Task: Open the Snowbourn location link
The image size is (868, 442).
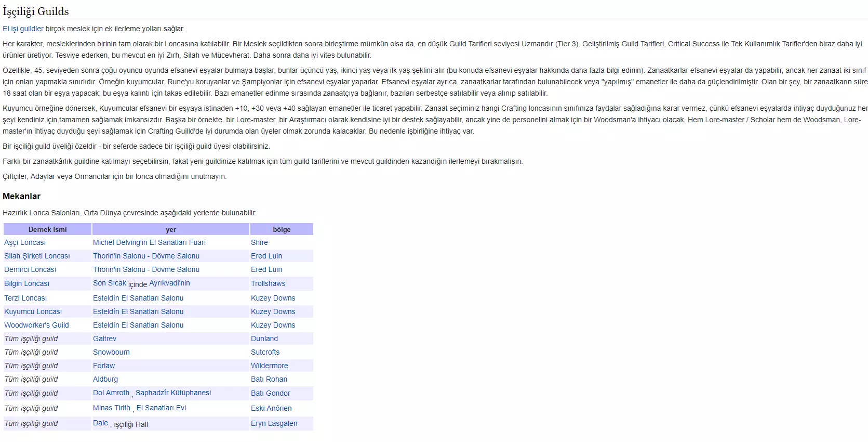Action: 111,352
